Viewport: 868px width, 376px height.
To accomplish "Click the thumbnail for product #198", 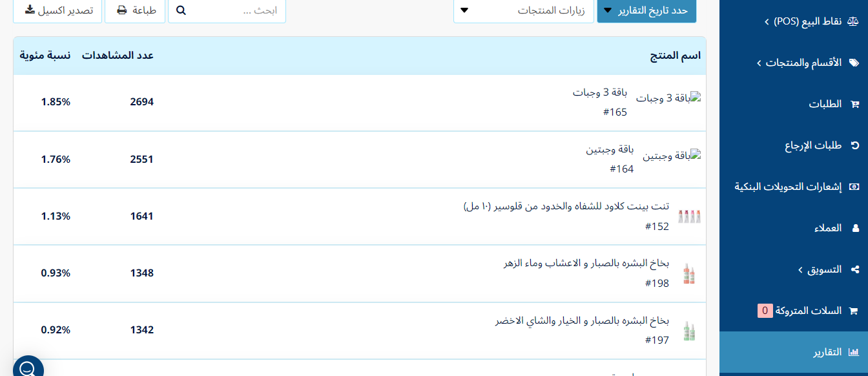I will (x=689, y=273).
